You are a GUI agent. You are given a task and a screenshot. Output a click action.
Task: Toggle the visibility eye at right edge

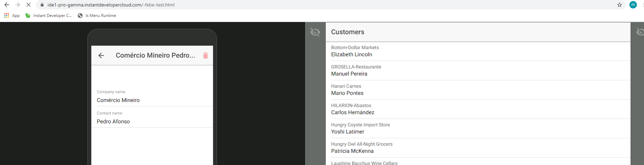click(x=640, y=32)
